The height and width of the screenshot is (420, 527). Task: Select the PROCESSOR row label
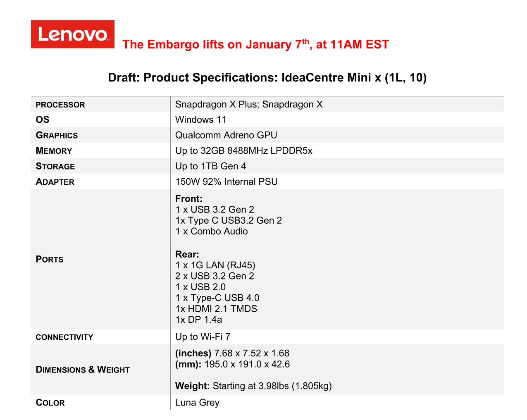[x=60, y=105]
